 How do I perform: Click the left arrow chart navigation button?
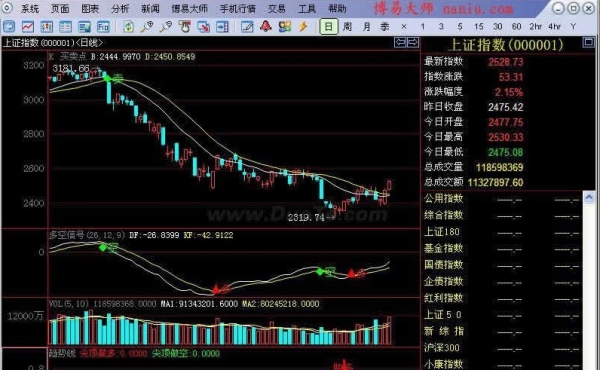coord(400,42)
